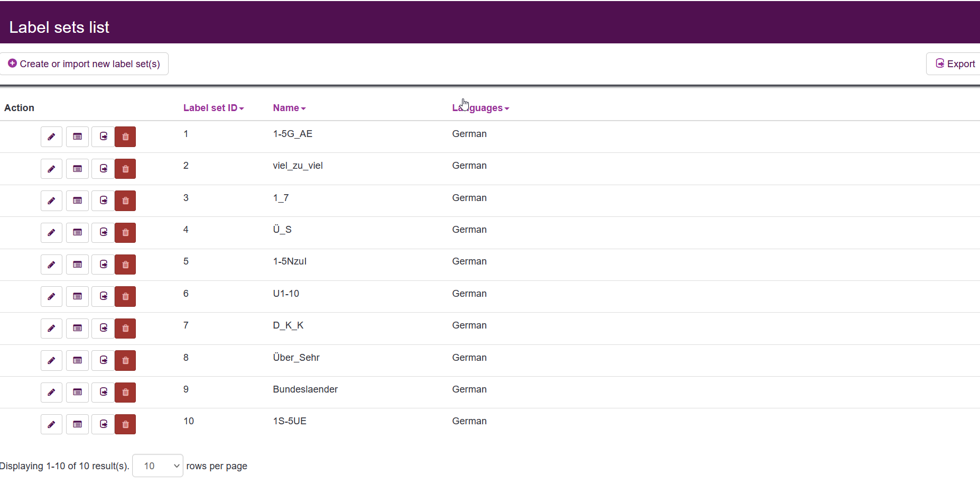View labels of the D_K_K set

coord(77,329)
